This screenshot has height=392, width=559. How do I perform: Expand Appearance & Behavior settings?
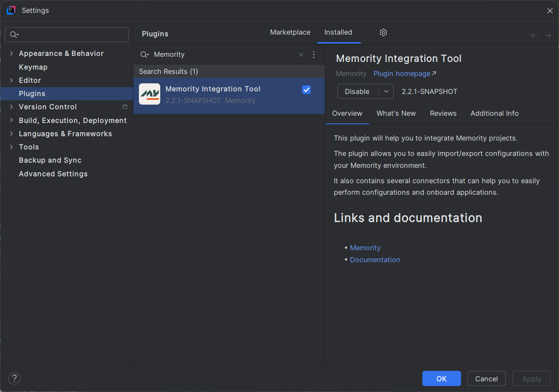pyautogui.click(x=11, y=53)
